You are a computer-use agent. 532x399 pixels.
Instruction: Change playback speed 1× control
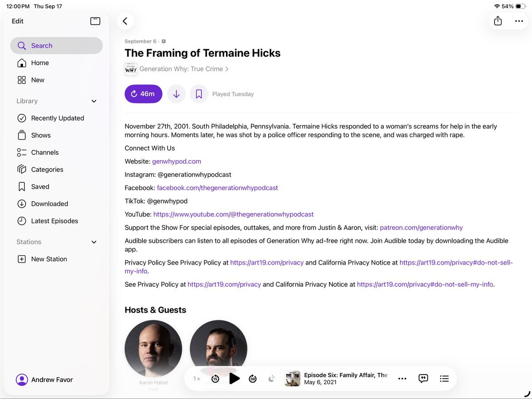coord(197,379)
